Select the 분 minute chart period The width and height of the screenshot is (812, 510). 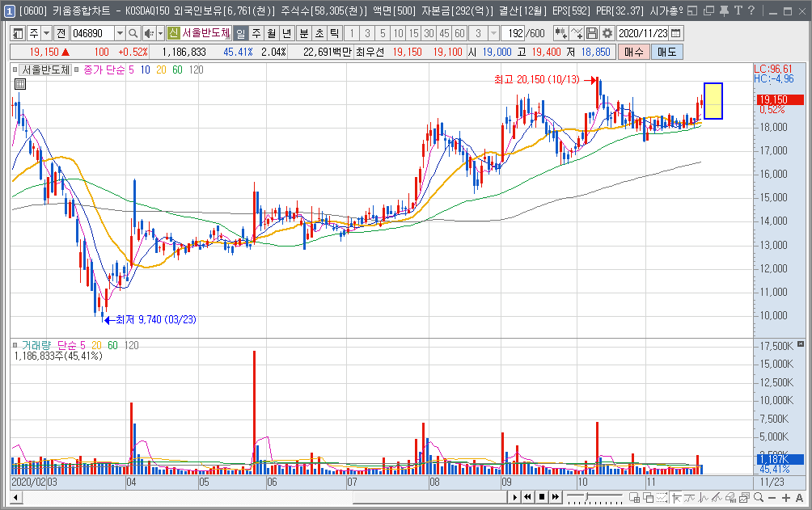click(x=304, y=34)
